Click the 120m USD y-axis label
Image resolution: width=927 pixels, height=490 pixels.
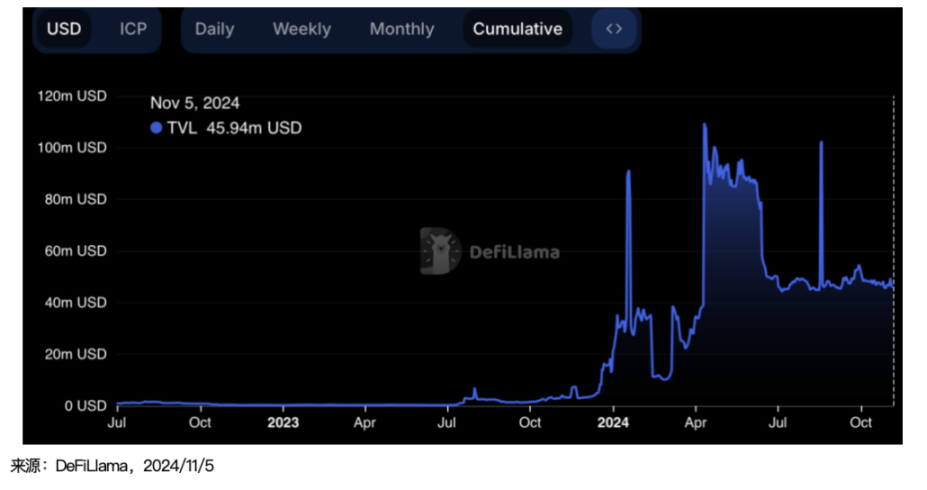click(x=73, y=96)
